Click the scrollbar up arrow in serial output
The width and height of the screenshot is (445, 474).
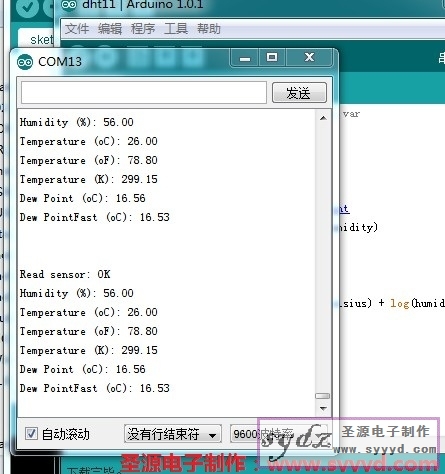(323, 118)
